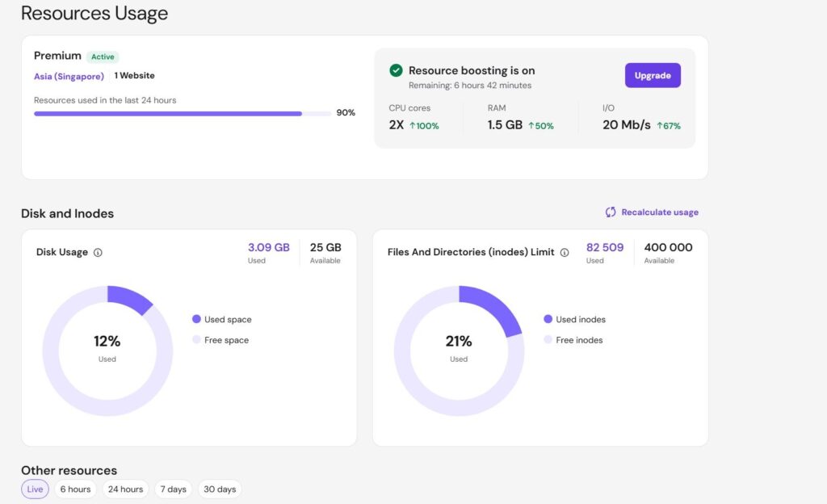
Task: Switch to the 6 hours range
Action: (x=75, y=489)
